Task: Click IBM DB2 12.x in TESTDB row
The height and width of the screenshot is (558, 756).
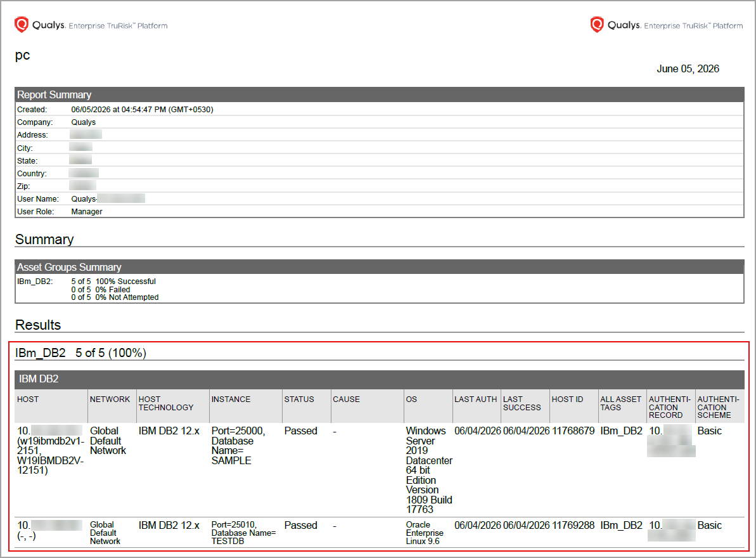Action: (x=169, y=525)
